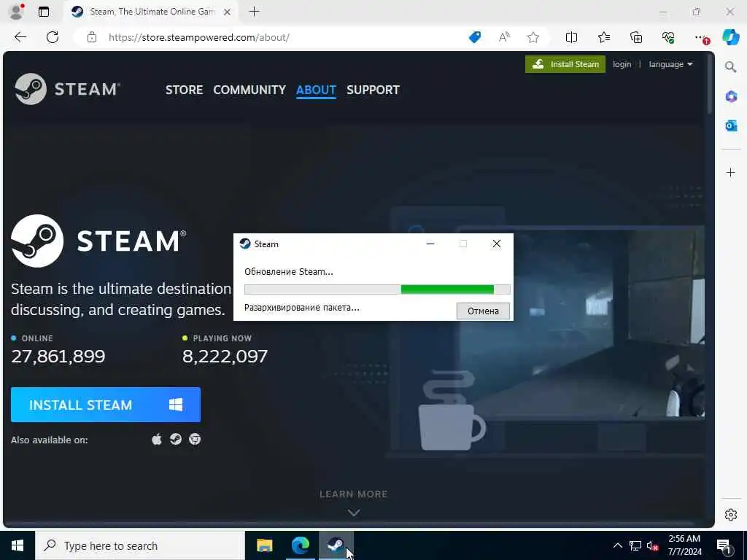
Task: Open the shopping price tag icon
Action: [474, 37]
